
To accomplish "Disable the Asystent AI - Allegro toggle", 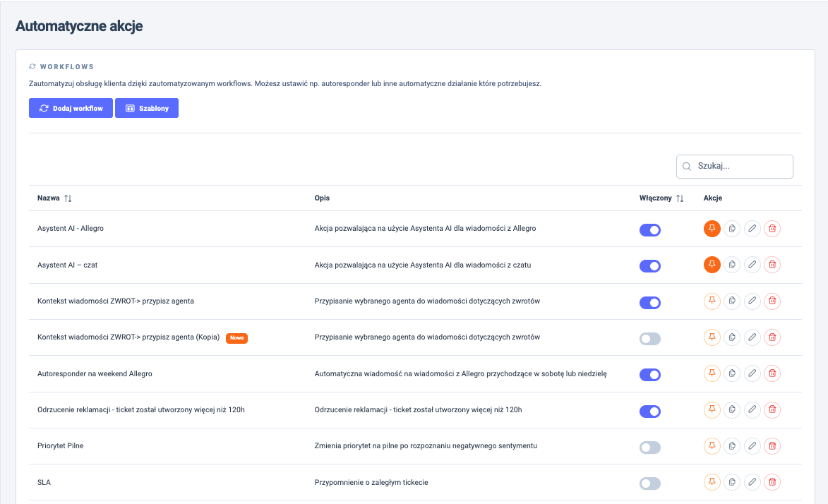I will (649, 229).
